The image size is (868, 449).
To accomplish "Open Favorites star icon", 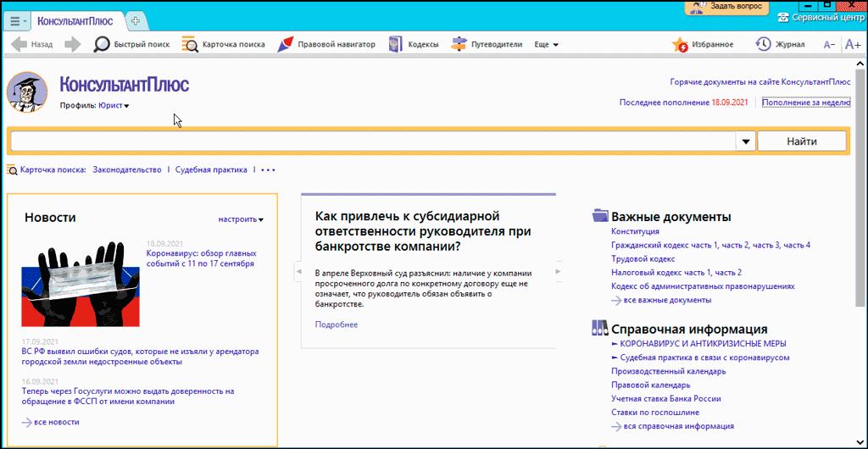I will [x=680, y=45].
